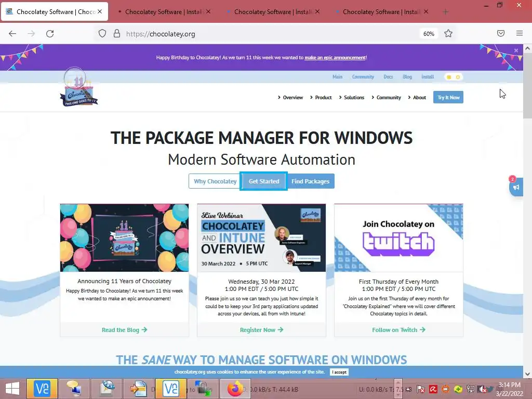Open the Firefox hamburger menu

520,33
